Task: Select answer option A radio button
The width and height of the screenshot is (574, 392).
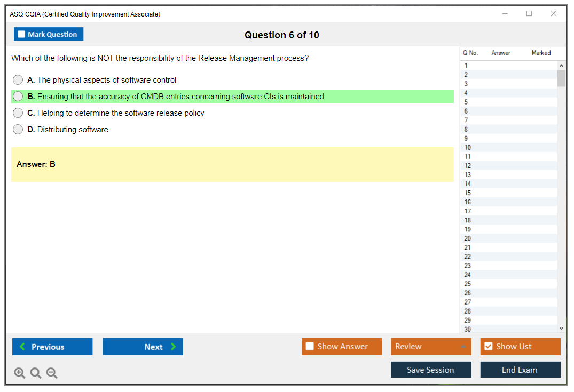Action: [x=18, y=80]
